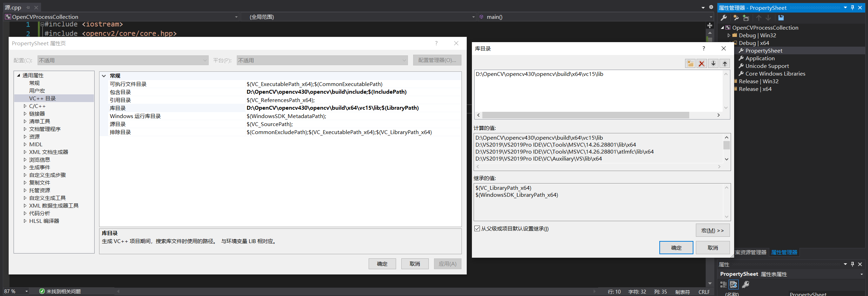
Task: Open 87 % zoom dropdown
Action: pyautogui.click(x=26, y=291)
